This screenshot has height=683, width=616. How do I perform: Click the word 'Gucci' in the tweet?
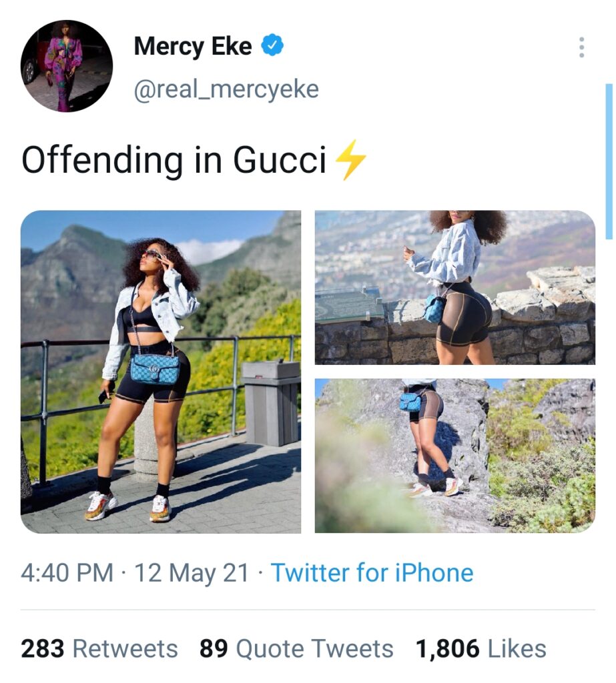[x=280, y=161]
